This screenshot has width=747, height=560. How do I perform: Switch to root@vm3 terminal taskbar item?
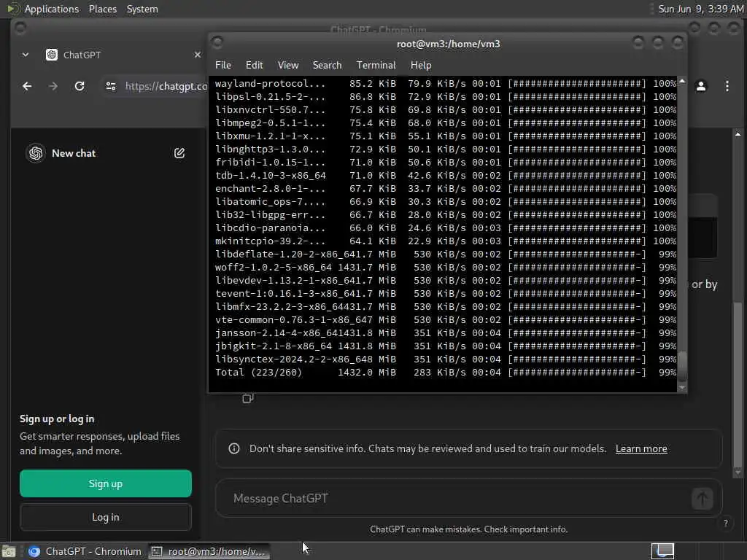tap(208, 551)
